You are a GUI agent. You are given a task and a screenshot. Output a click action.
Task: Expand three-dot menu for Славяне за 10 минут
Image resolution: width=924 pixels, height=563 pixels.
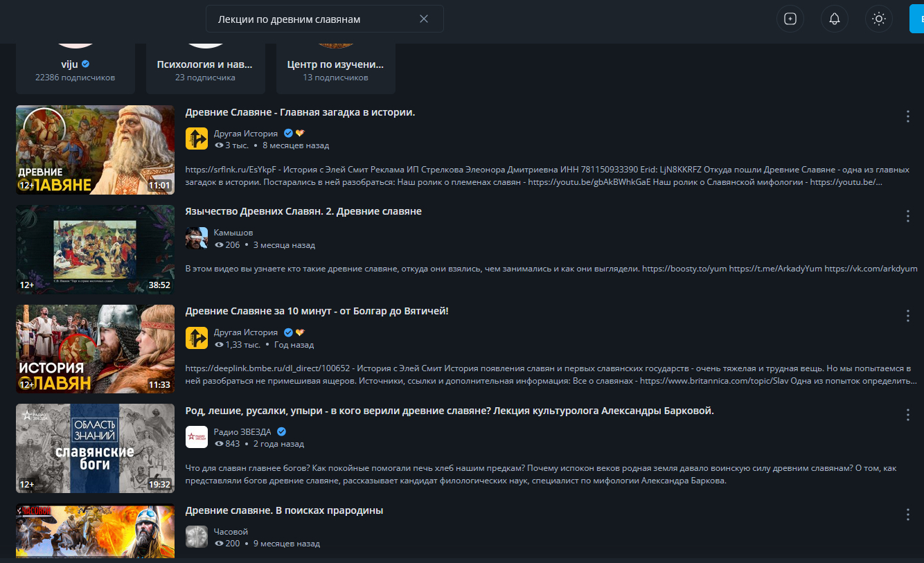point(908,316)
